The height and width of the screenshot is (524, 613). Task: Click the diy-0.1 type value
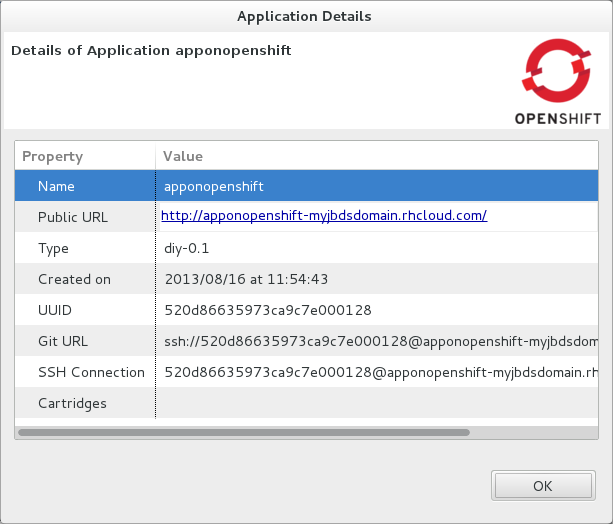pyautogui.click(x=187, y=248)
